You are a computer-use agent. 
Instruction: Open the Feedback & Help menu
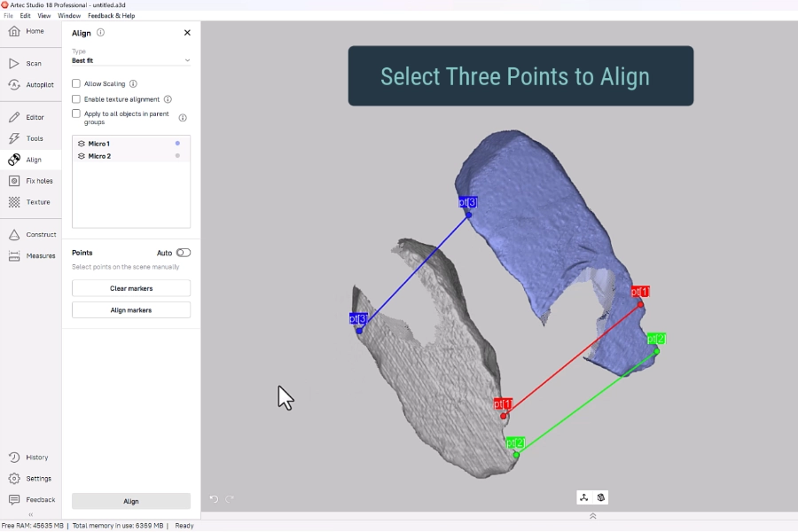(x=111, y=16)
